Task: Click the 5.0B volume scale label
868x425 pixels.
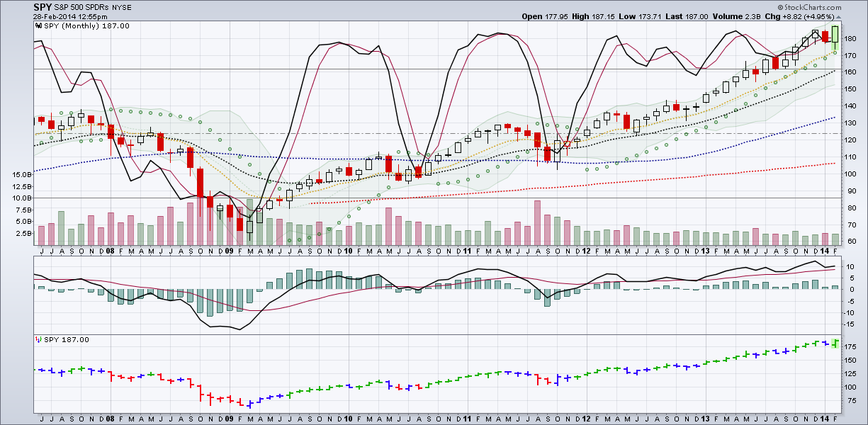Action: click(23, 221)
